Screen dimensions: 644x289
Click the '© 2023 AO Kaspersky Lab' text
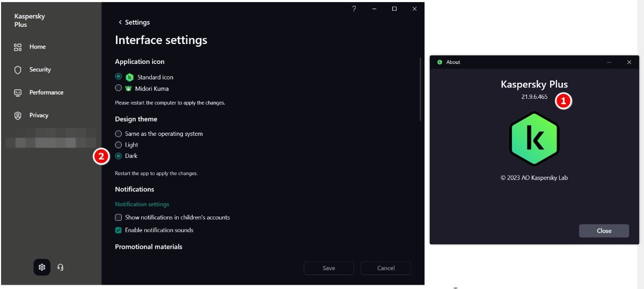pos(534,177)
